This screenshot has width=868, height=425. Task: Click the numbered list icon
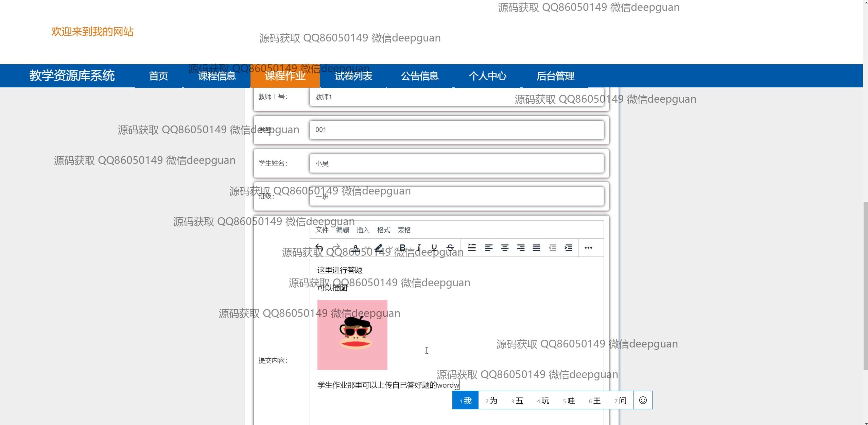[x=472, y=248]
